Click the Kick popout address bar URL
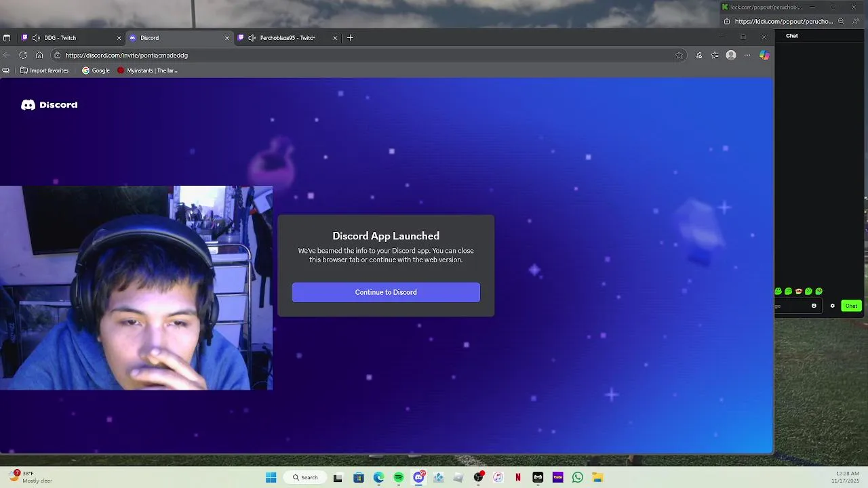This screenshot has height=488, width=868. 784,22
